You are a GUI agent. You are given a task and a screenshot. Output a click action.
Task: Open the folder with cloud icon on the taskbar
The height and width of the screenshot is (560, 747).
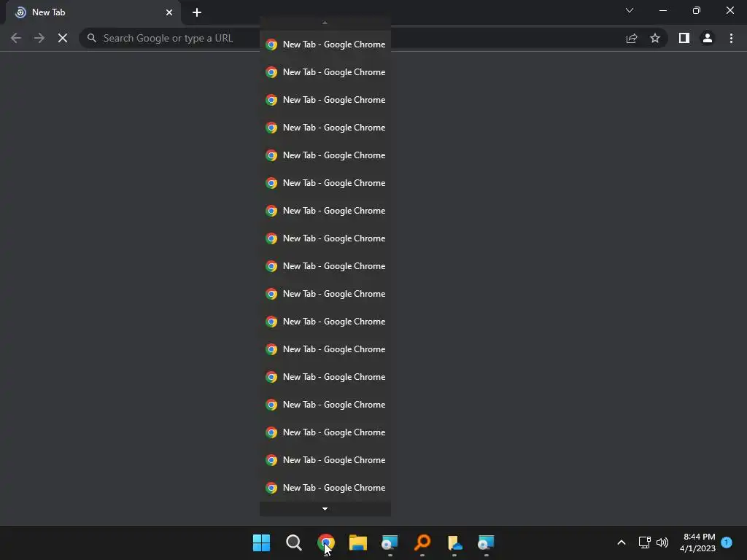(x=454, y=542)
